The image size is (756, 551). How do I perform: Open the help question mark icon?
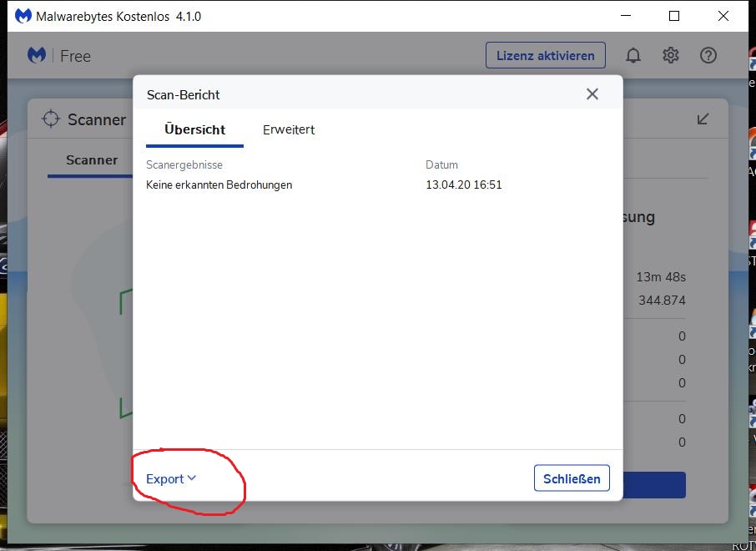[708, 55]
